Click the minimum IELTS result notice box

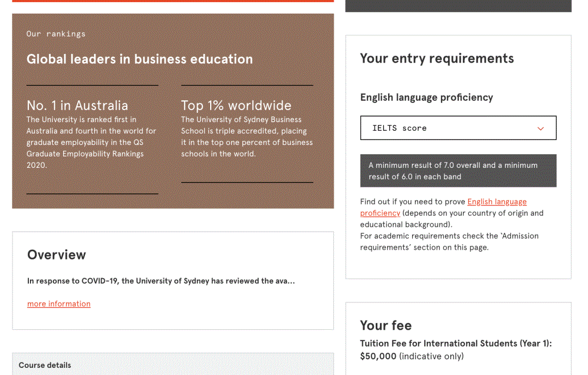pos(458,171)
